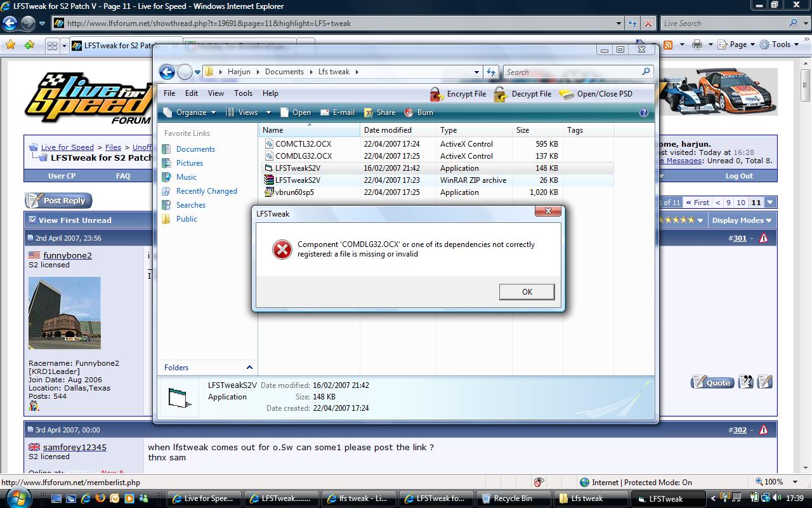
Task: Click the Burn toolbar button
Action: tap(417, 112)
